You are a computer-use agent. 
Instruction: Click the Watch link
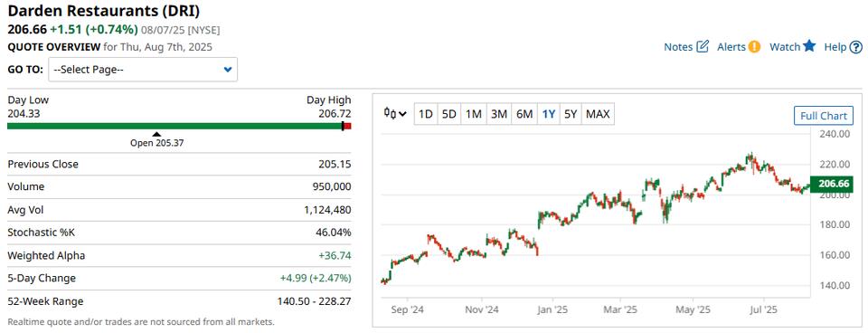785,47
